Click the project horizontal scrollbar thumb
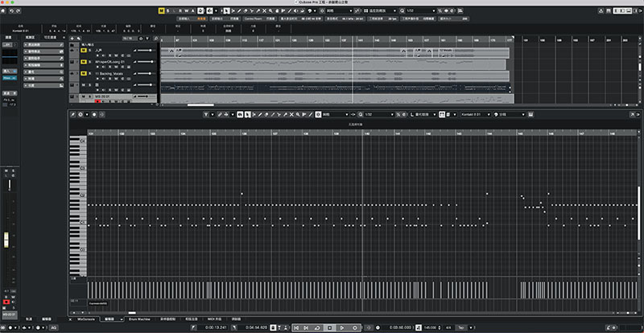Image resolution: width=644 pixels, height=333 pixels. (x=200, y=105)
